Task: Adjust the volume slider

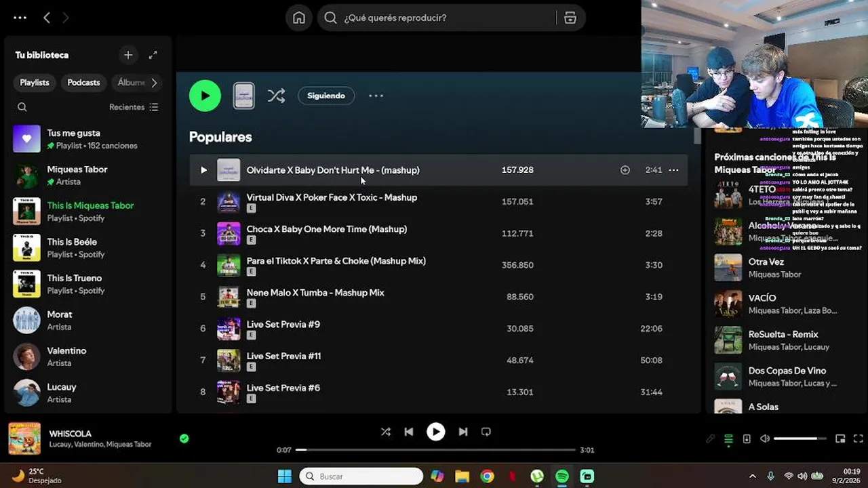Action: pyautogui.click(x=800, y=439)
